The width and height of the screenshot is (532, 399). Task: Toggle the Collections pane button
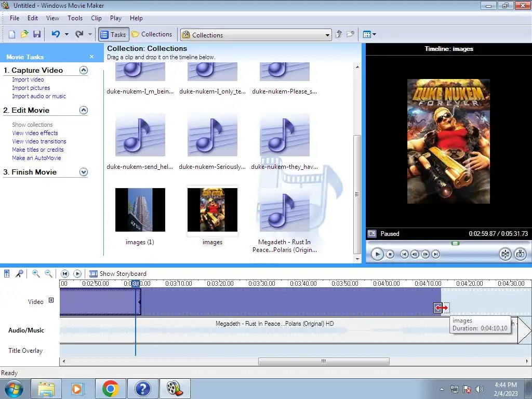point(152,34)
